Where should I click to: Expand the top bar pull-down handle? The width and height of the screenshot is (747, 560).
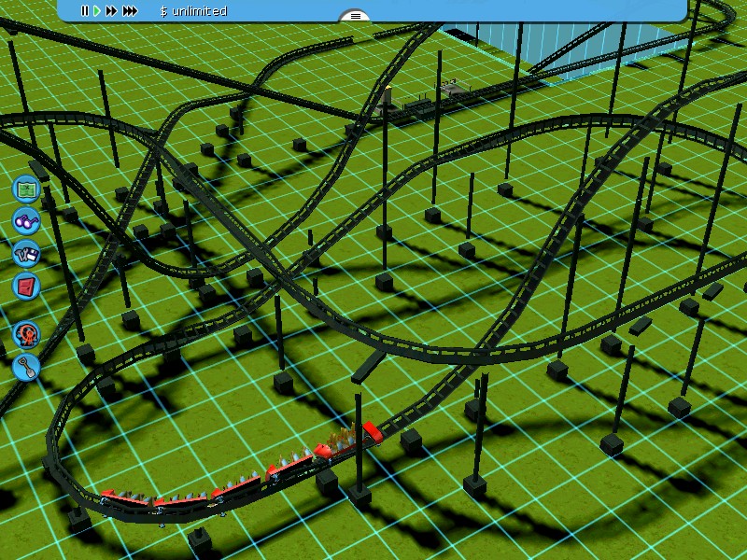355,16
